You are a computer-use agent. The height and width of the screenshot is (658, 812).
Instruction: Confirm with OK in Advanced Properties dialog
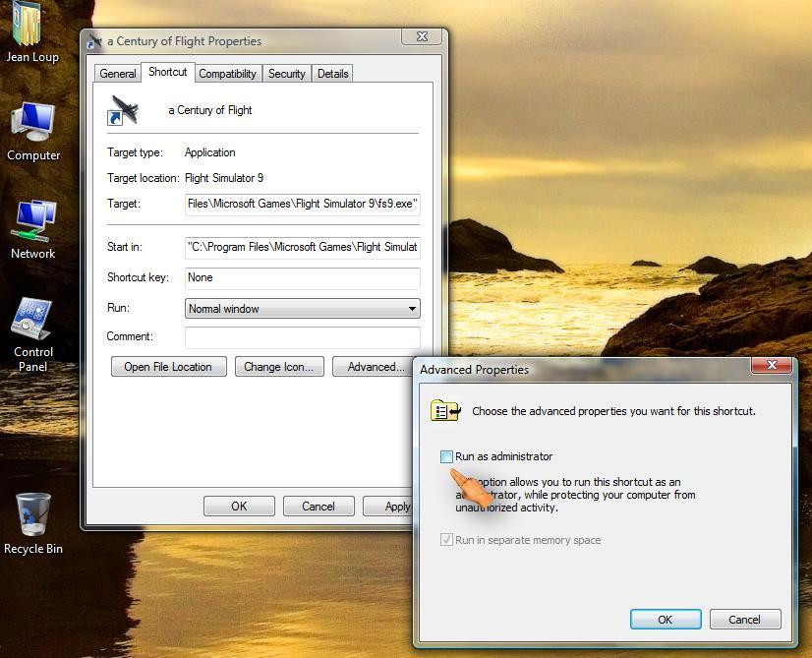coord(666,620)
